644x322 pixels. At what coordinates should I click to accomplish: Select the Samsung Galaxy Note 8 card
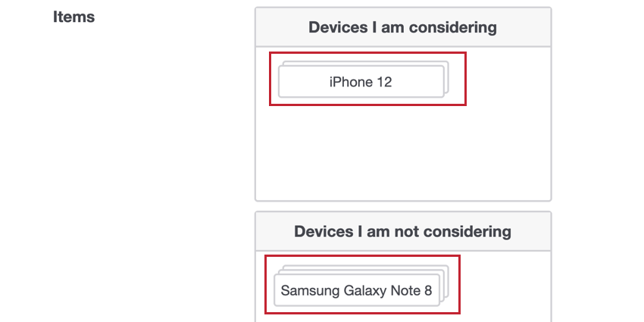(x=357, y=290)
